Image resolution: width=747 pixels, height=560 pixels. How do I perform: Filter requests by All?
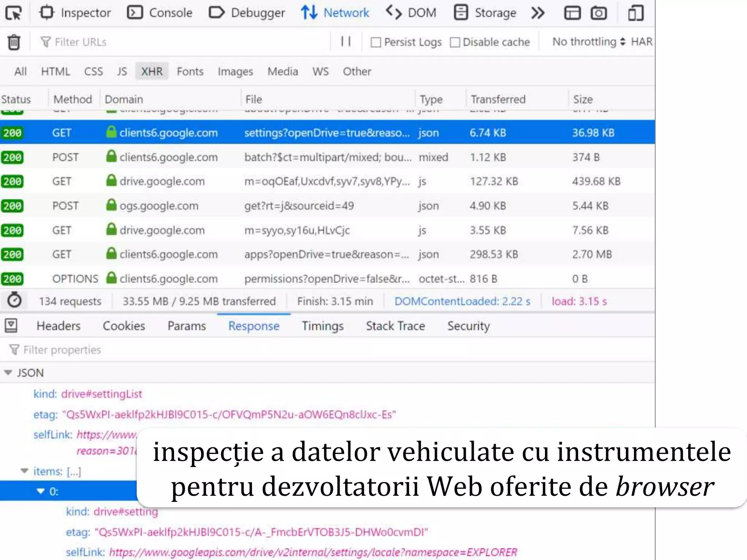pyautogui.click(x=20, y=71)
